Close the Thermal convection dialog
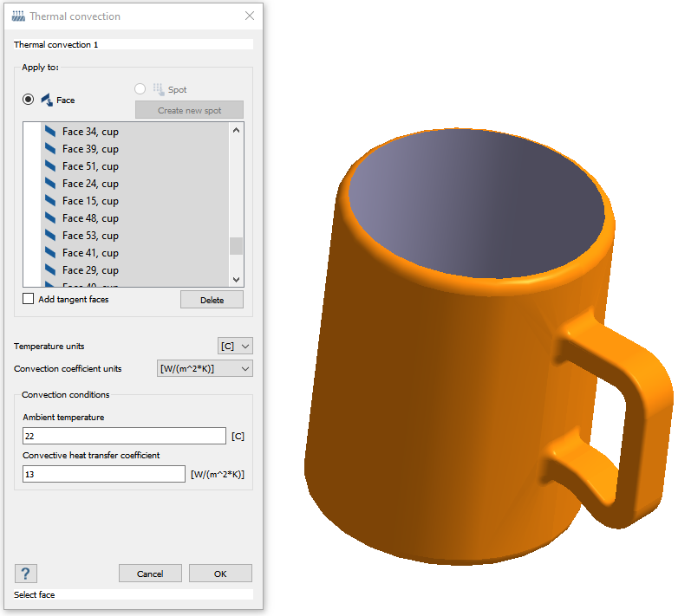Image resolution: width=678 pixels, height=616 pixels. coord(250,16)
